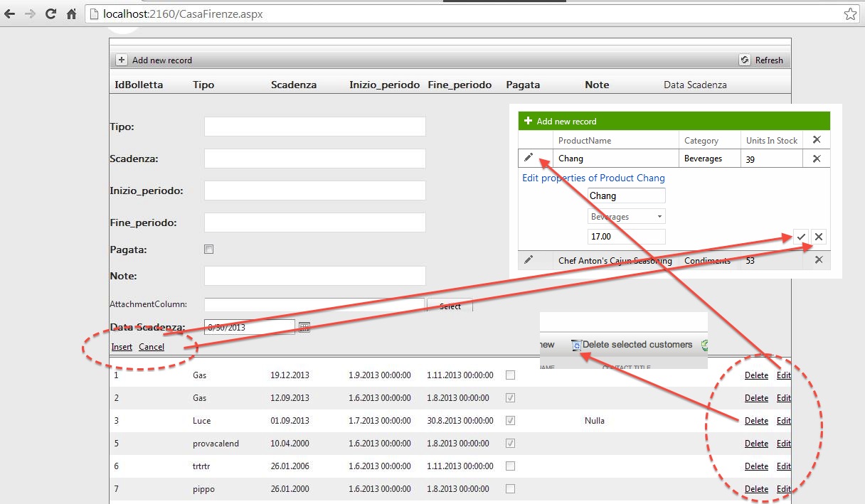Image resolution: width=865 pixels, height=504 pixels.
Task: Delete the trtrtr record
Action: 756,466
